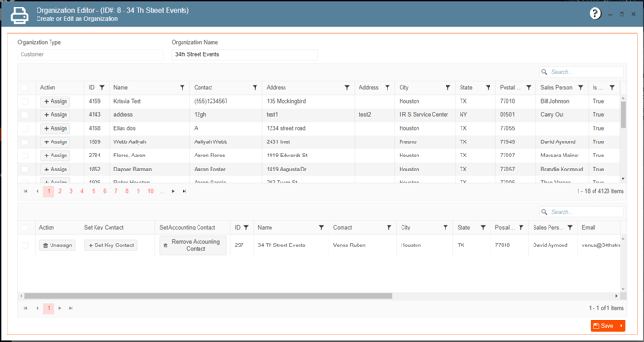The height and width of the screenshot is (342, 644).
Task: Click the printer icon in title bar
Action: coord(20,15)
